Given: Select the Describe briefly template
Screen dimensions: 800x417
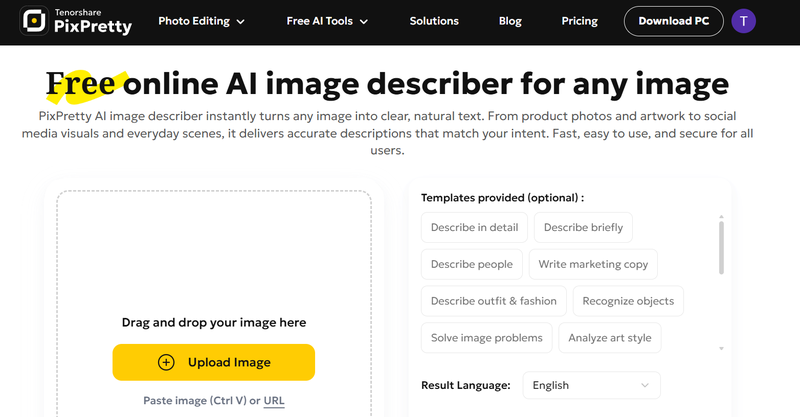Looking at the screenshot, I should click(x=583, y=227).
